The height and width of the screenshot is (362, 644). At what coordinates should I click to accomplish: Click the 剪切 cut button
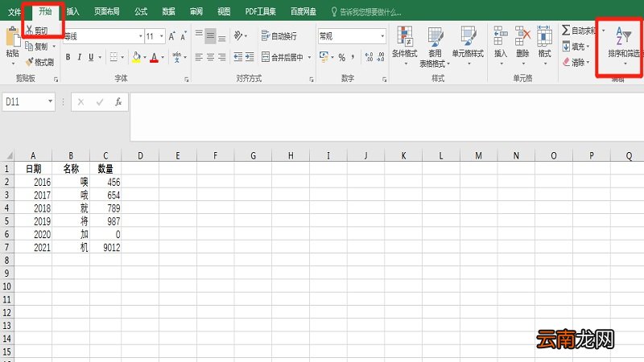tap(36, 31)
